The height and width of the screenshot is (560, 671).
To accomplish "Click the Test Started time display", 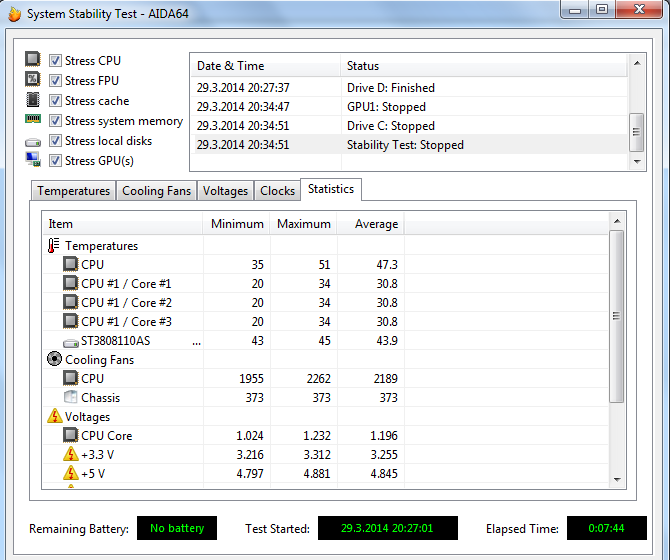I will click(x=388, y=528).
